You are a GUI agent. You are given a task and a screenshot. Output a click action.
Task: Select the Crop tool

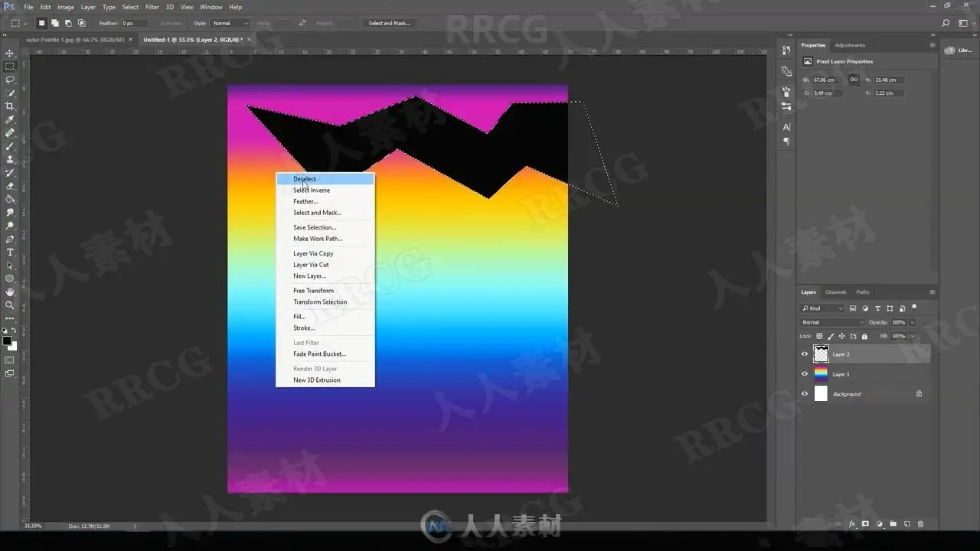(10, 106)
